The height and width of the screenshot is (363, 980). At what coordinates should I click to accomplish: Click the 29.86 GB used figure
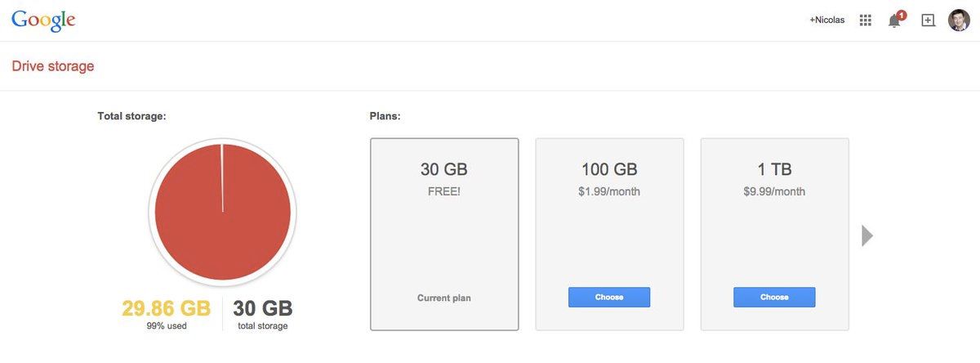pyautogui.click(x=166, y=308)
